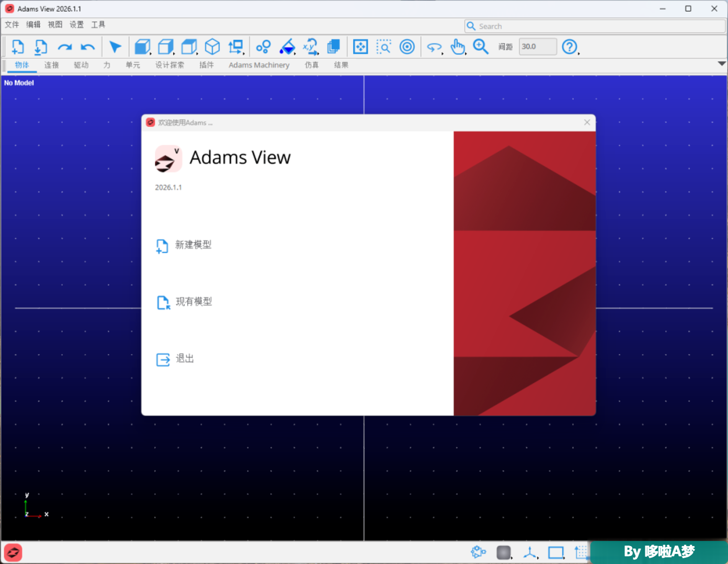Image resolution: width=728 pixels, height=564 pixels.
Task: Click the New Model toolbar icon
Action: pos(18,47)
